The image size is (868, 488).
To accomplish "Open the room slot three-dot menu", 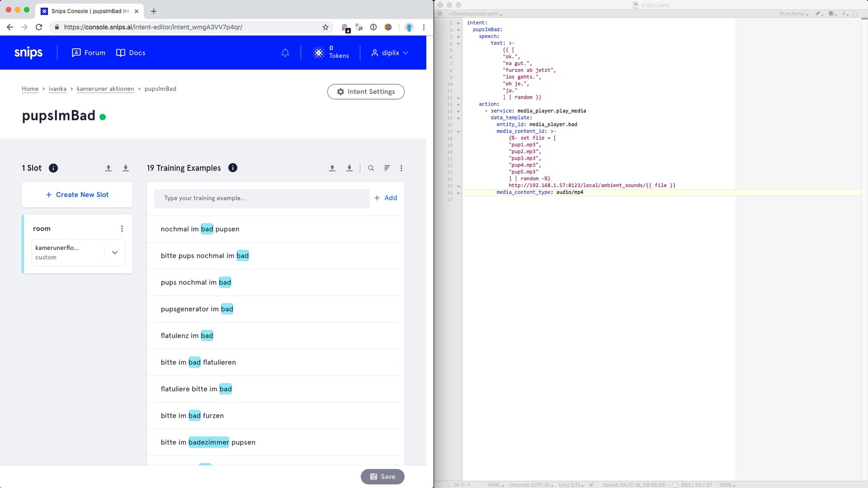I will pos(122,229).
